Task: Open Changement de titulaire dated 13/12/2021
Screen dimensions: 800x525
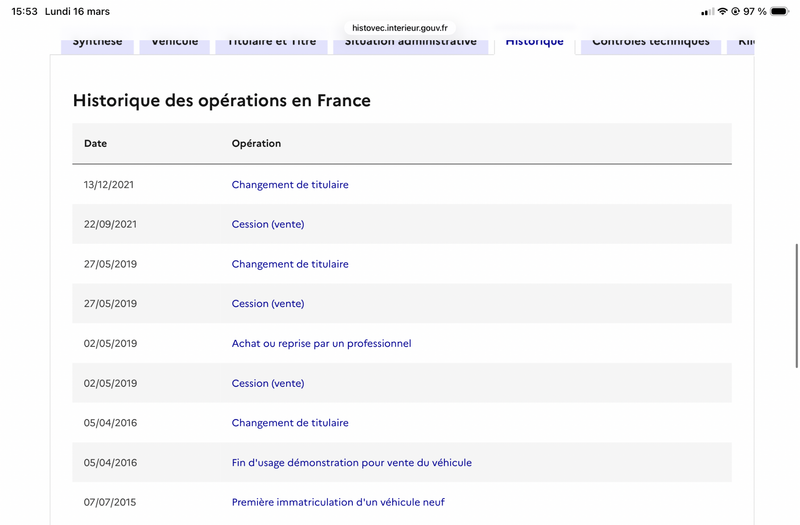Action: tap(290, 185)
